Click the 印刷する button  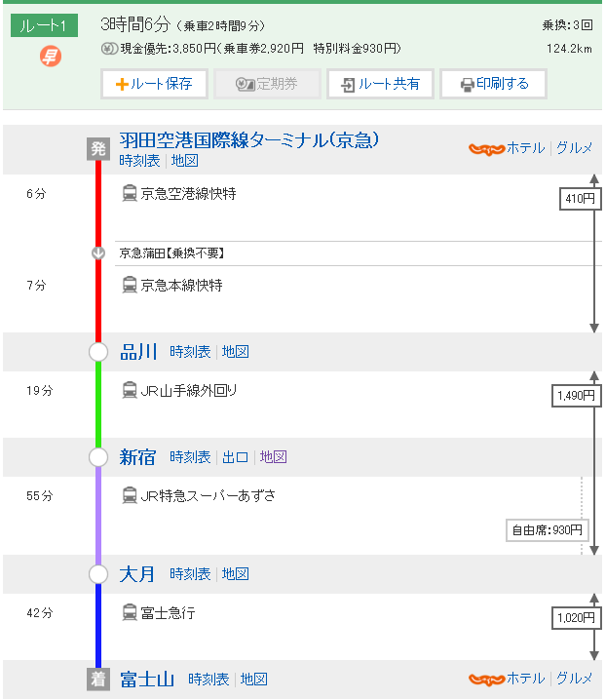[493, 84]
